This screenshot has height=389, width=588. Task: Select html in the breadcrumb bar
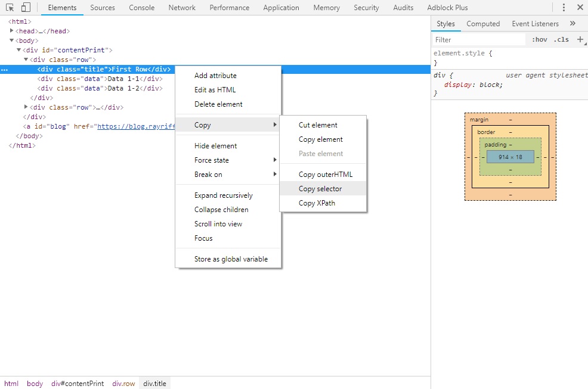[11, 384]
